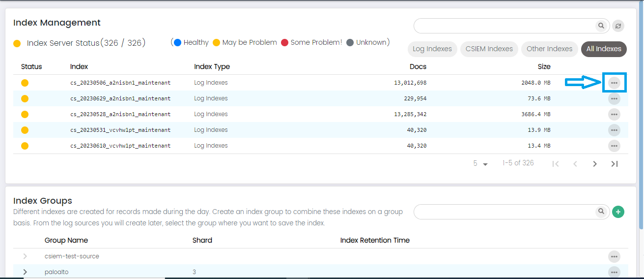The height and width of the screenshot is (279, 644).
Task: Click the Index Groups search magnifier icon
Action: point(601,212)
